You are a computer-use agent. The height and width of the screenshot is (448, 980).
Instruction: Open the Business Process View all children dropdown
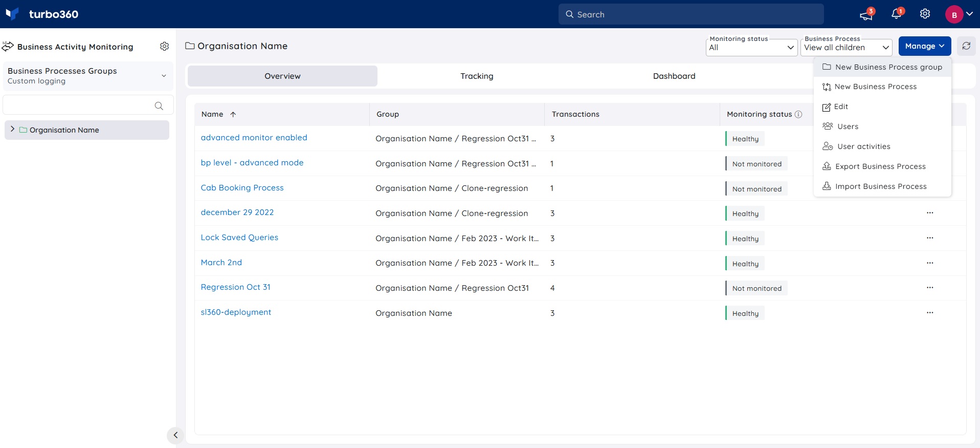(847, 48)
